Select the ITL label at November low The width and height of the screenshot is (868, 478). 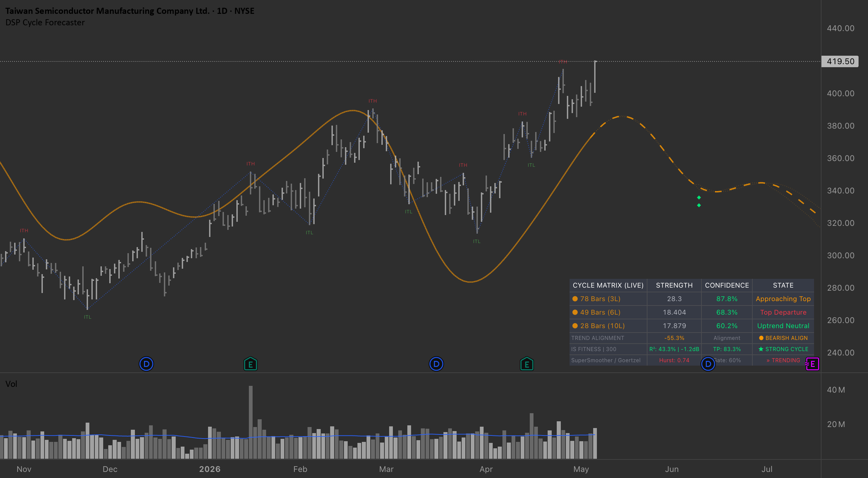tap(88, 317)
